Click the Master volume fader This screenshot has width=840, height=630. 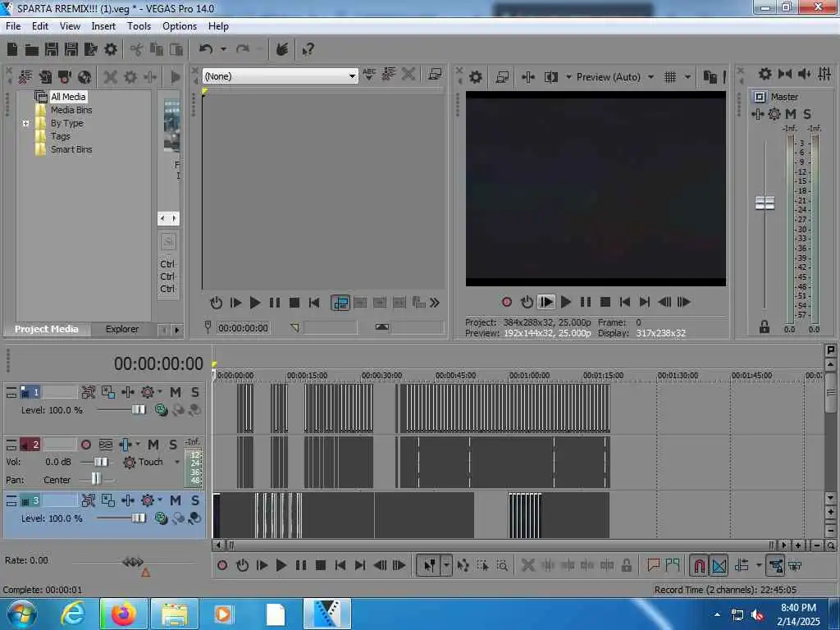[765, 203]
